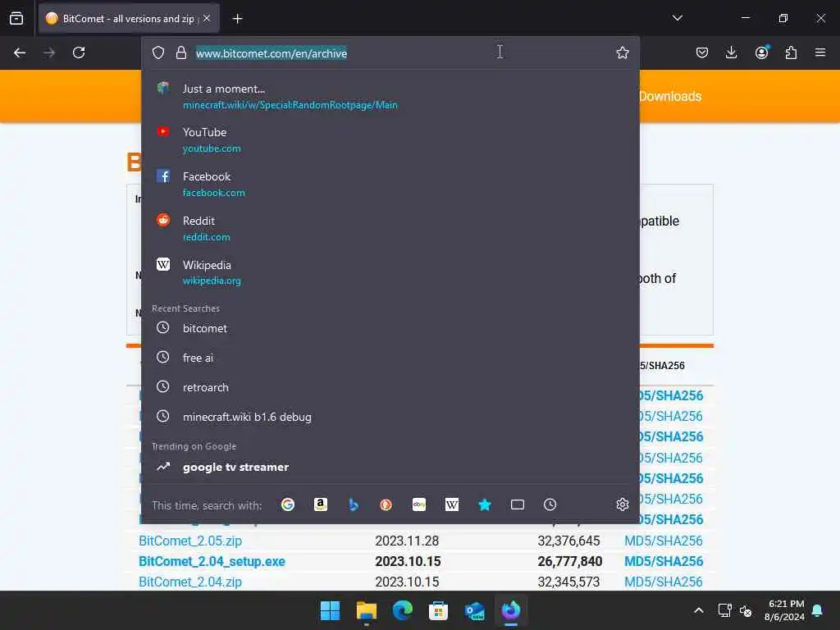840x630 pixels.
Task: Close the BitComet tab
Action: (x=207, y=18)
